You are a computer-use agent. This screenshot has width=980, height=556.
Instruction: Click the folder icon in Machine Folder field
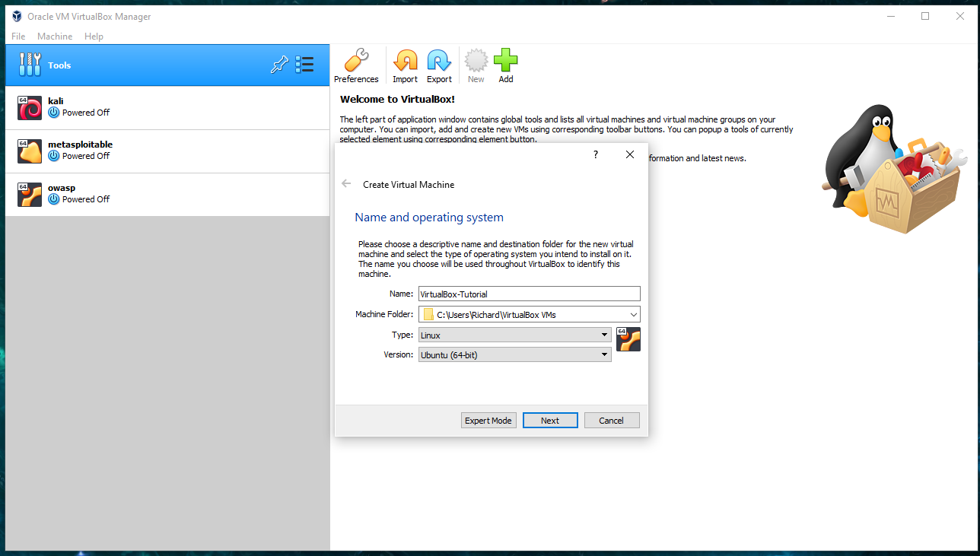tap(428, 314)
